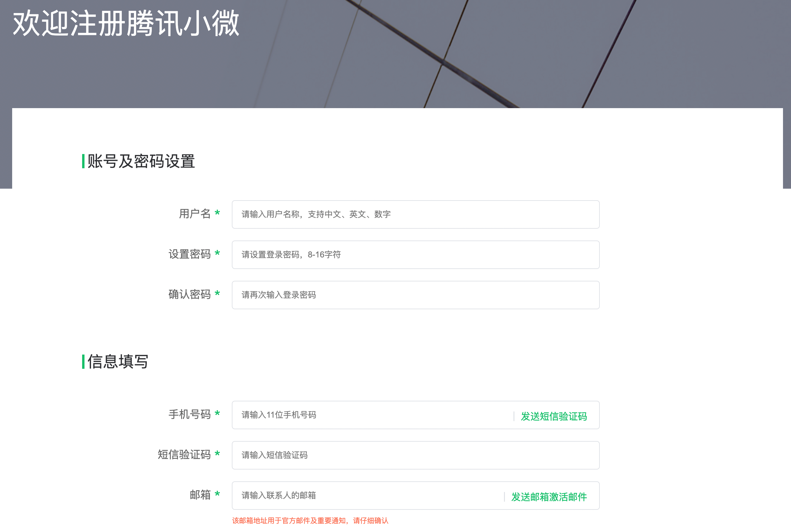791x532 pixels.
Task: Click the 确认密码 field label
Action: click(189, 294)
